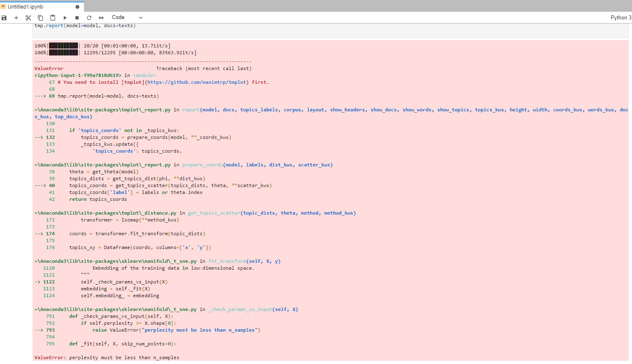Click the unsaved changes indicator on the tab
This screenshot has width=632, height=364.
click(x=77, y=6)
